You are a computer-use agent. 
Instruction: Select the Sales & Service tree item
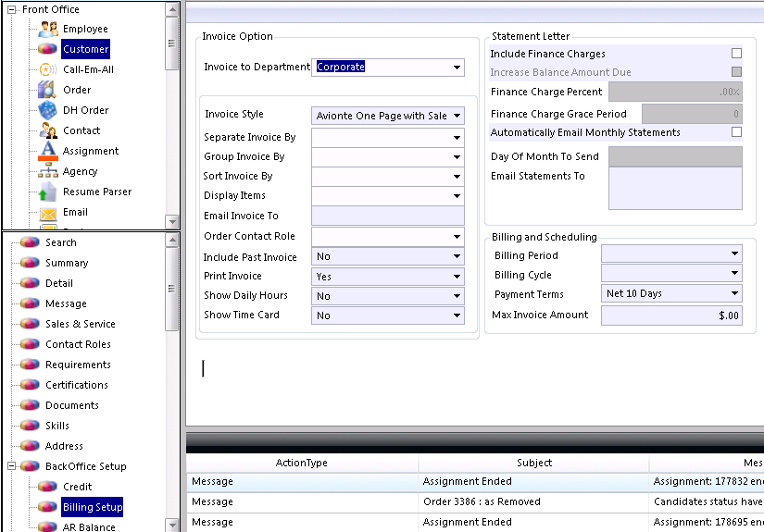(81, 324)
